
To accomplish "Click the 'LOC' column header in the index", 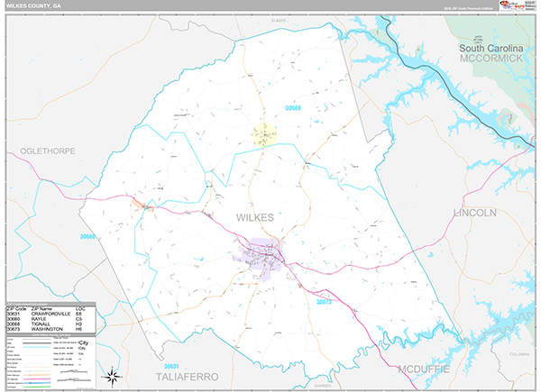I will pyautogui.click(x=80, y=308).
